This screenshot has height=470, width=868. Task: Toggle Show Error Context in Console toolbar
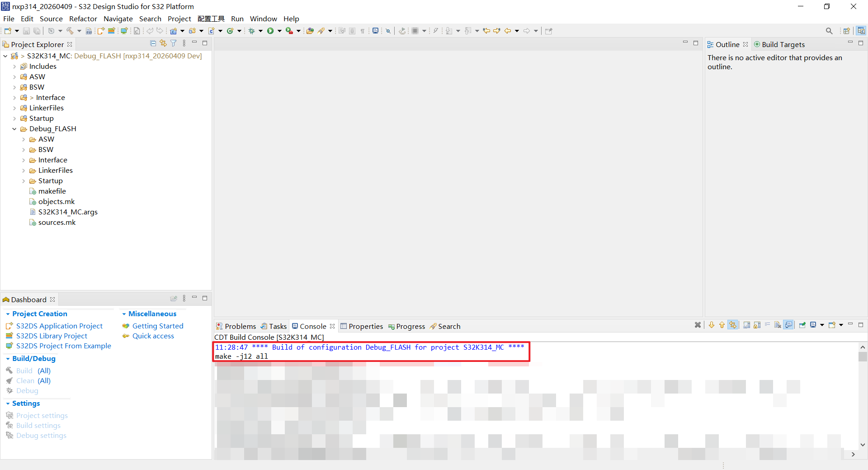(x=733, y=325)
